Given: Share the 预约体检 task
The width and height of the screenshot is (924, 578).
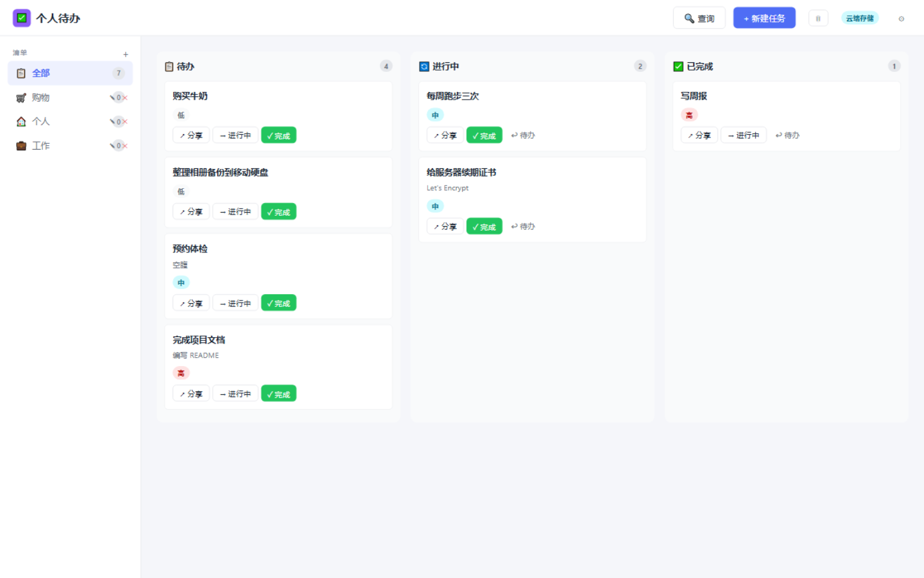Looking at the screenshot, I should 191,303.
